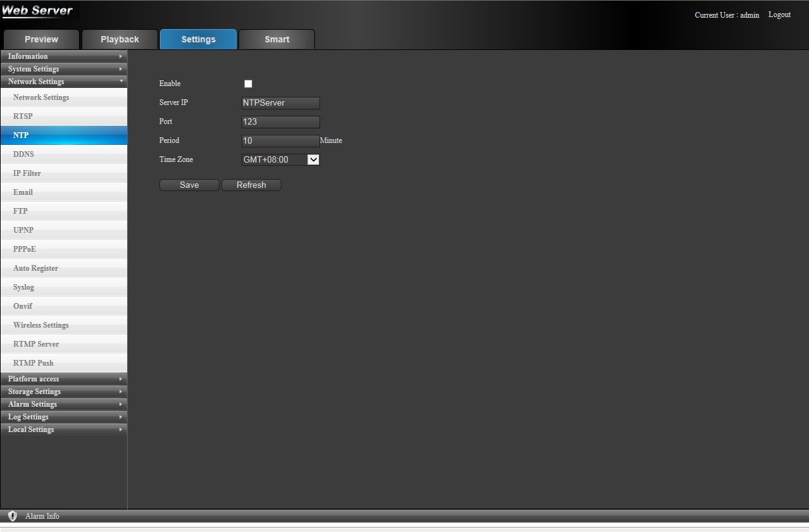Click the Alarm Info shield icon
The width and height of the screenshot is (809, 532).
pyautogui.click(x=12, y=516)
